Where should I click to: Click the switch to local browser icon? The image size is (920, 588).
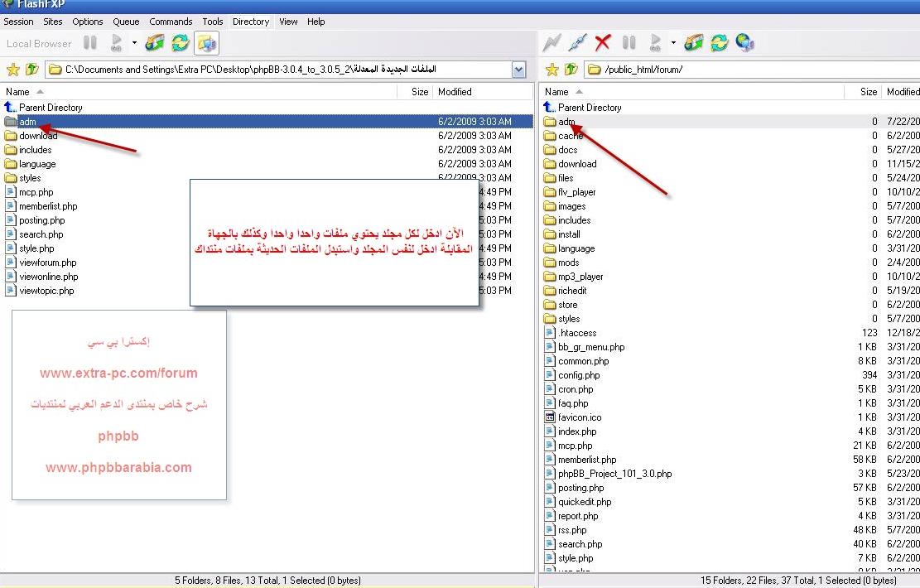click(x=207, y=43)
